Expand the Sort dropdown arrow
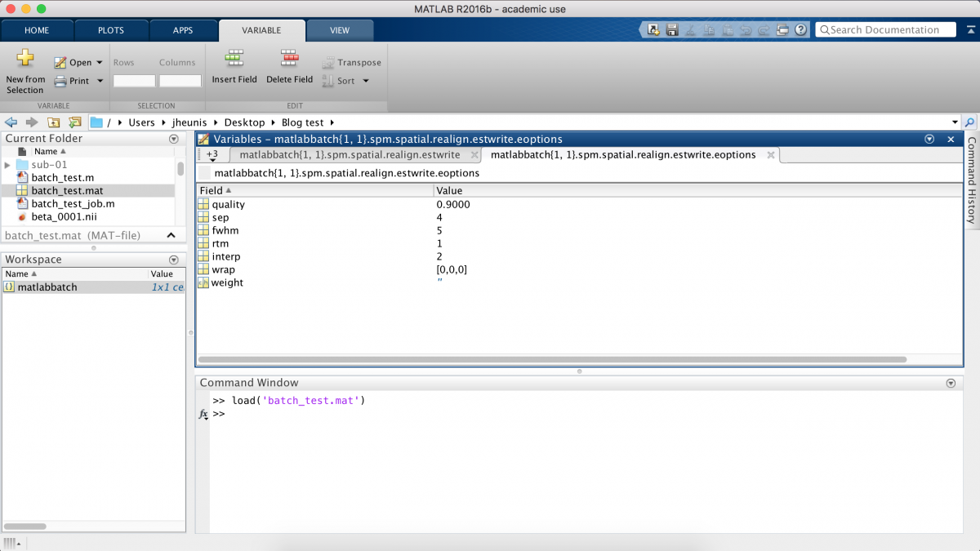Screen dimensions: 980x551 pyautogui.click(x=366, y=81)
